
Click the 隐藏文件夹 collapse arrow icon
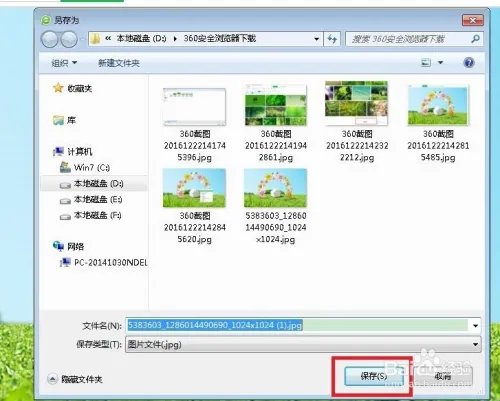[x=52, y=379]
